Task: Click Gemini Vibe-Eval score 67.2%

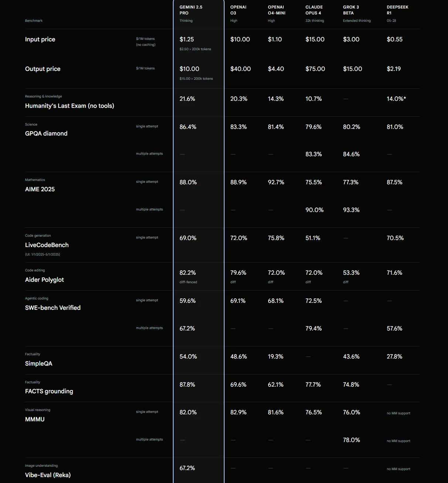Action: (187, 468)
